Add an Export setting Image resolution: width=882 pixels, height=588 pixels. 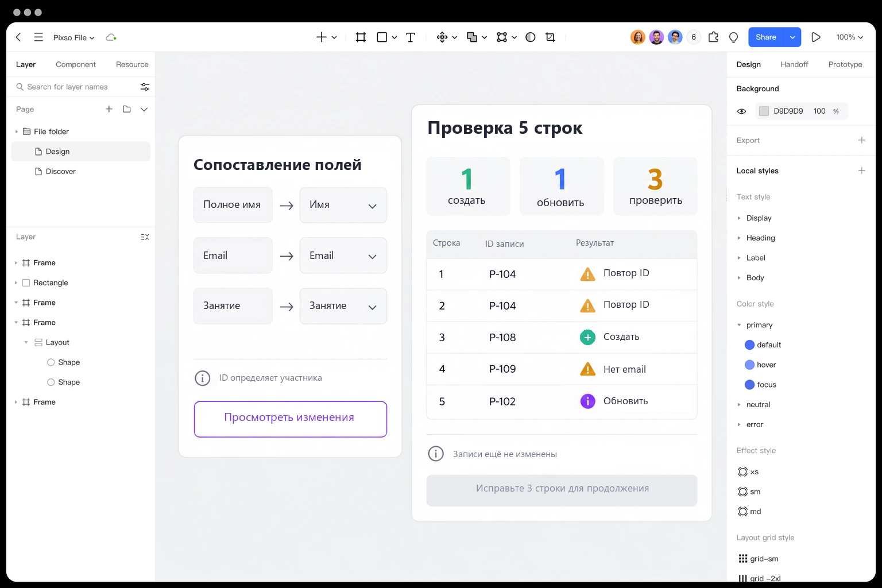click(x=861, y=140)
